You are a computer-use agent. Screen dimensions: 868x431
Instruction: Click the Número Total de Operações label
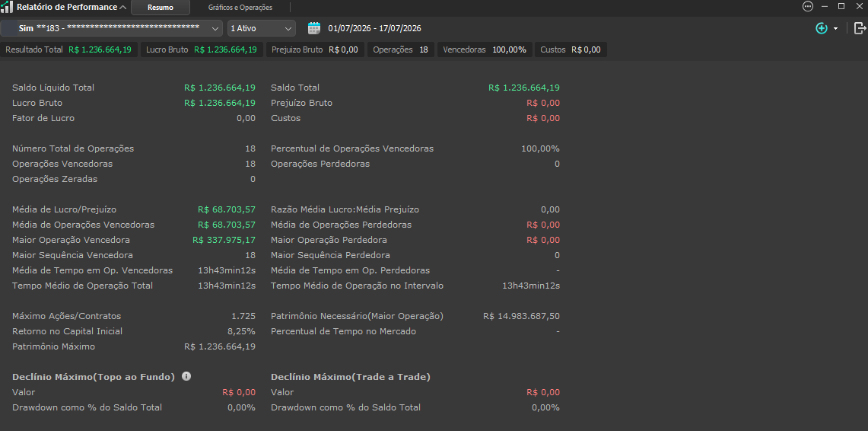[x=73, y=148]
